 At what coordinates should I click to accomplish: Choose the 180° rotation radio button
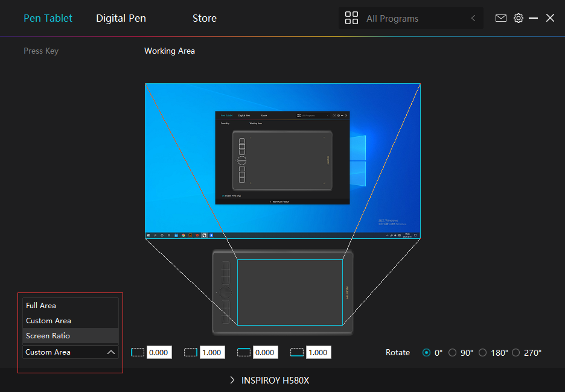click(x=482, y=352)
